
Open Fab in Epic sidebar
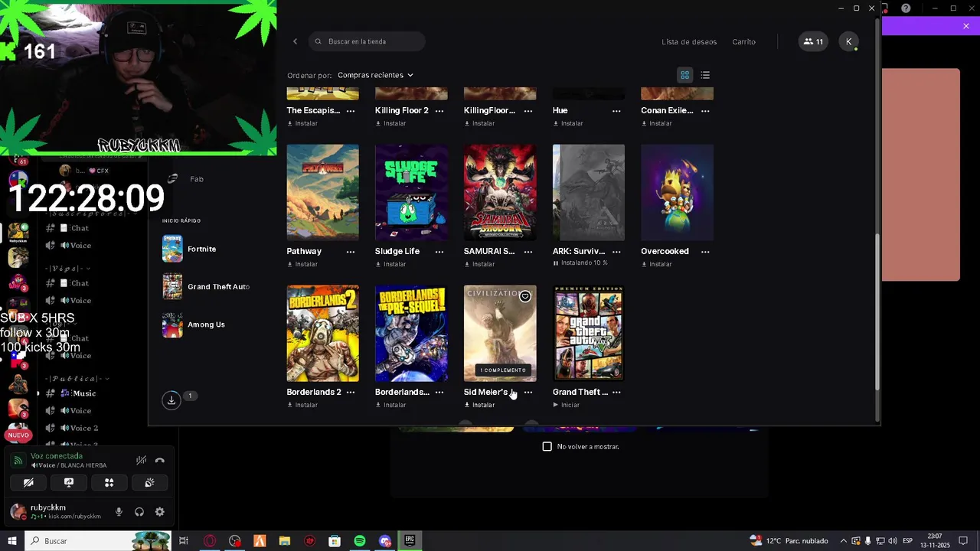pyautogui.click(x=188, y=179)
